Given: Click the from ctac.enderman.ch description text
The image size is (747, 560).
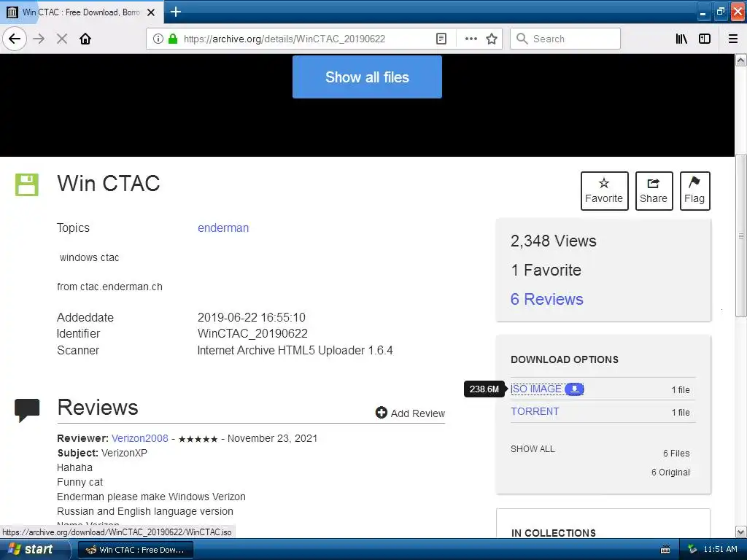Looking at the screenshot, I should pos(109,287).
